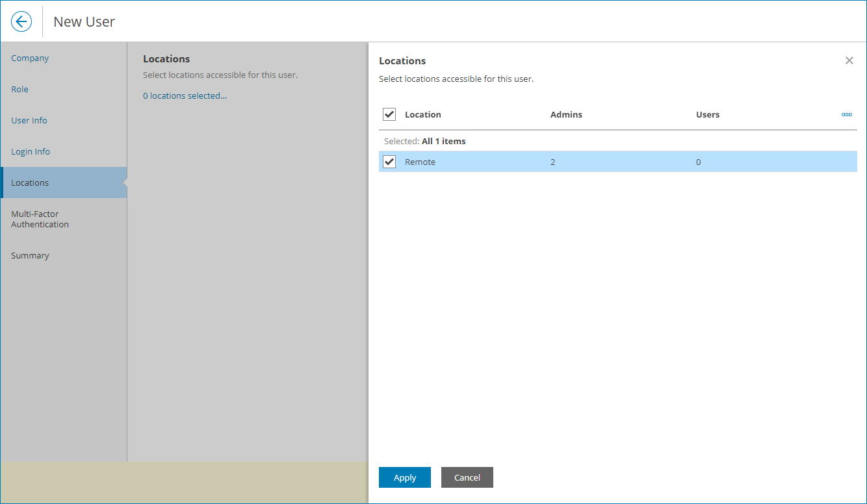
Task: Open the '0 locations selected...' link
Action: point(185,95)
